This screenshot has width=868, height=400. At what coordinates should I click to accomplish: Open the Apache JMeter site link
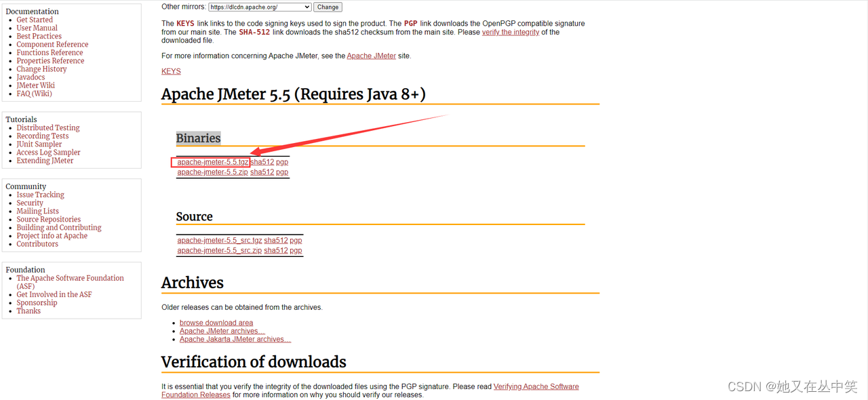point(371,56)
